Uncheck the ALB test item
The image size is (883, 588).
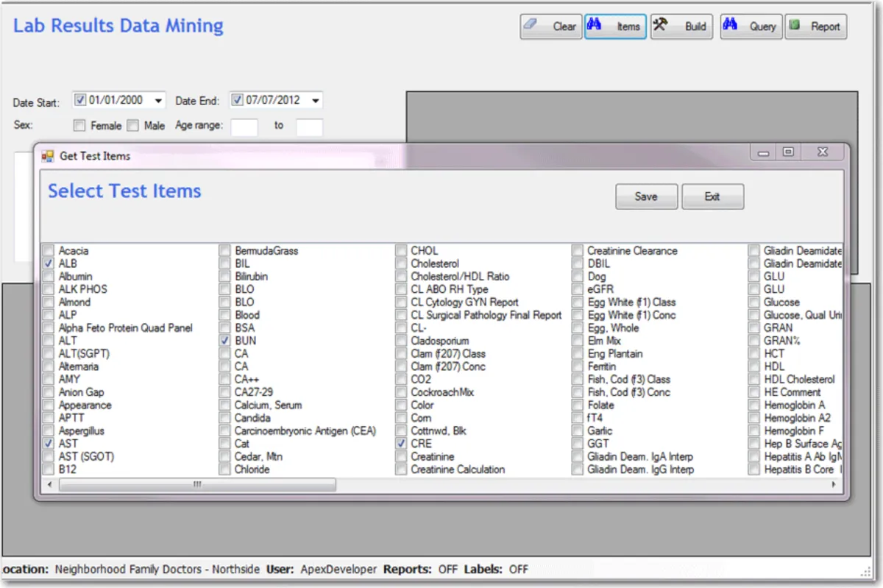pyautogui.click(x=49, y=263)
